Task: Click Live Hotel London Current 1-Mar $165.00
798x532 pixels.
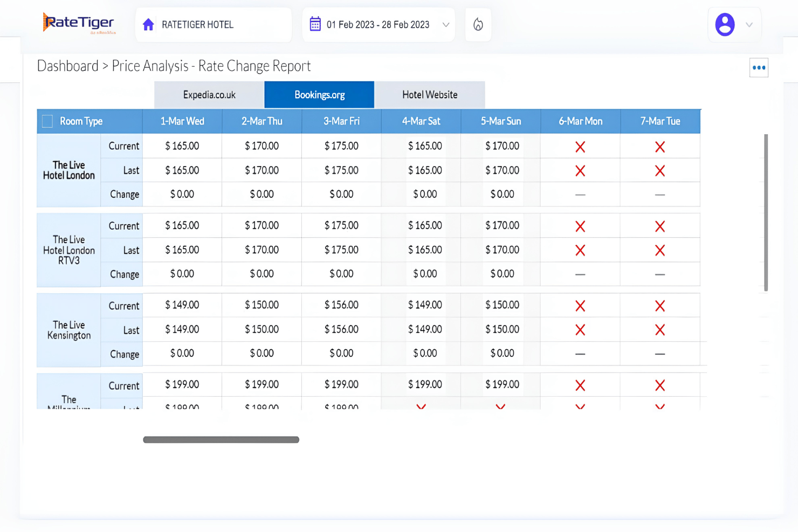Action: pos(182,146)
